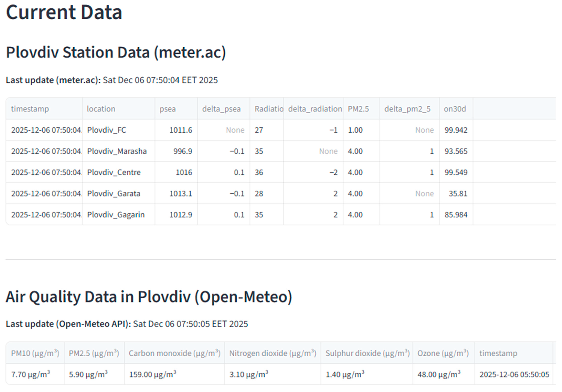Select the Plovdiv_FC location cell
The image size is (562, 392).
pos(107,130)
